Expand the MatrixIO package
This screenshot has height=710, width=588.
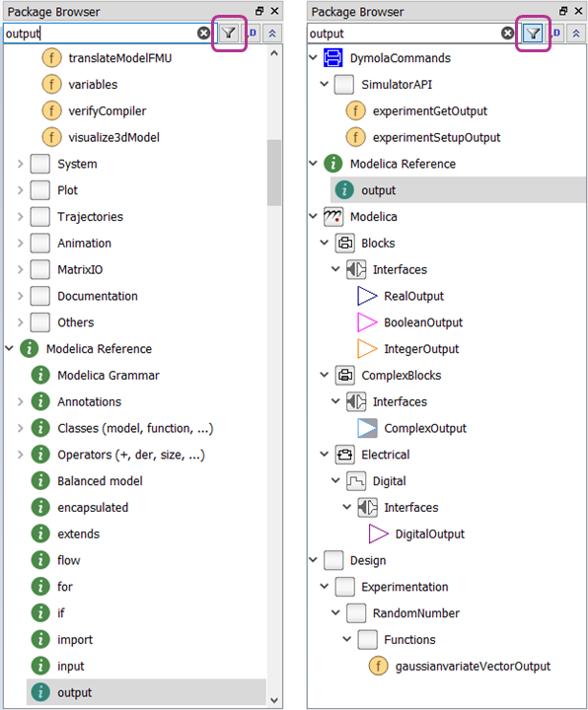20,269
